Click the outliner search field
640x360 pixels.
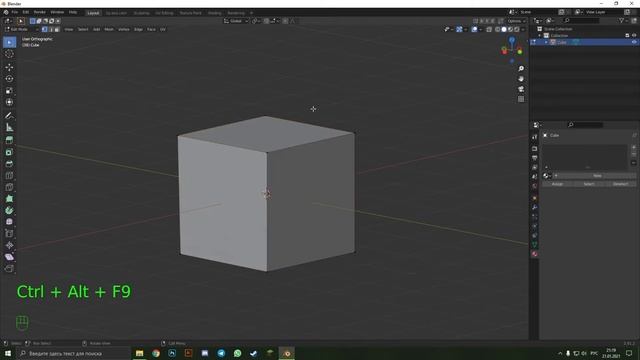[582, 20]
